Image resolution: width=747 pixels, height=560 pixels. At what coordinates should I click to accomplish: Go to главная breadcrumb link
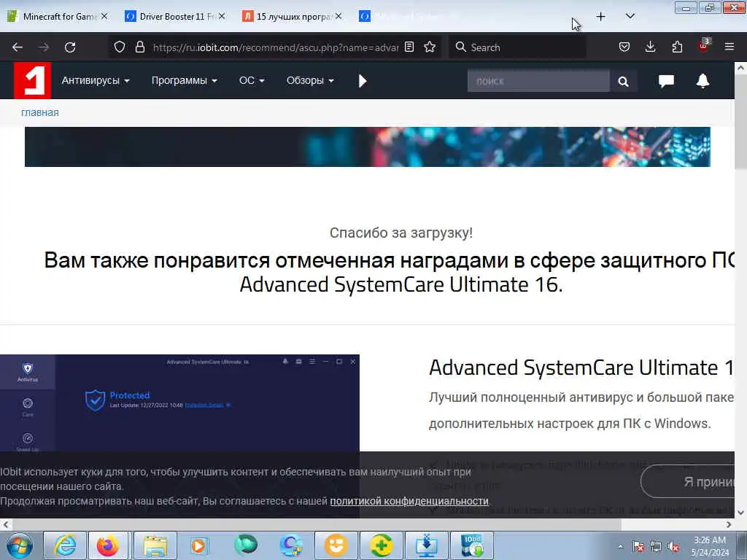coord(40,112)
